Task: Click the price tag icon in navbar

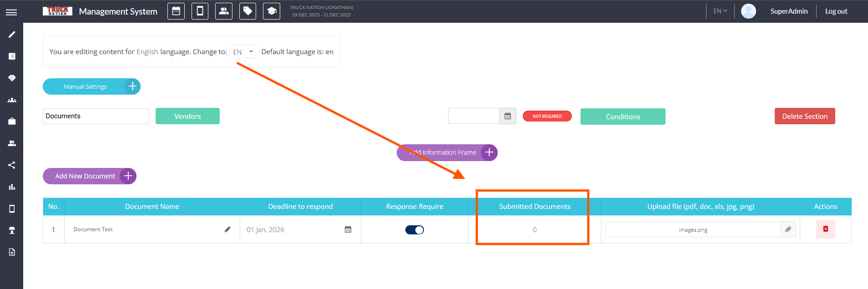Action: (247, 11)
